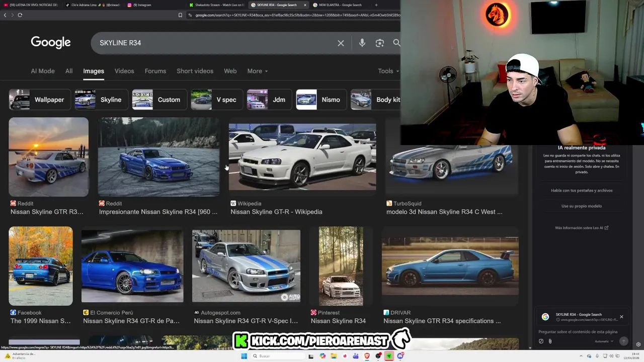Viewport: 644px width, 362px height.
Task: Select the AI Mode search tab
Action: pyautogui.click(x=43, y=71)
